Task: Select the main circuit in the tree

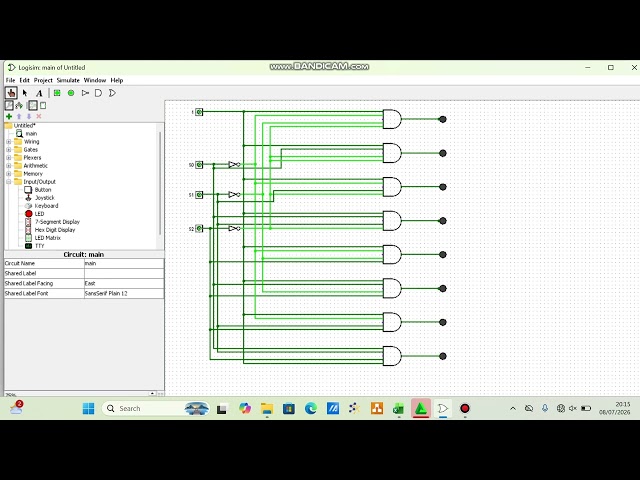Action: click(27, 133)
